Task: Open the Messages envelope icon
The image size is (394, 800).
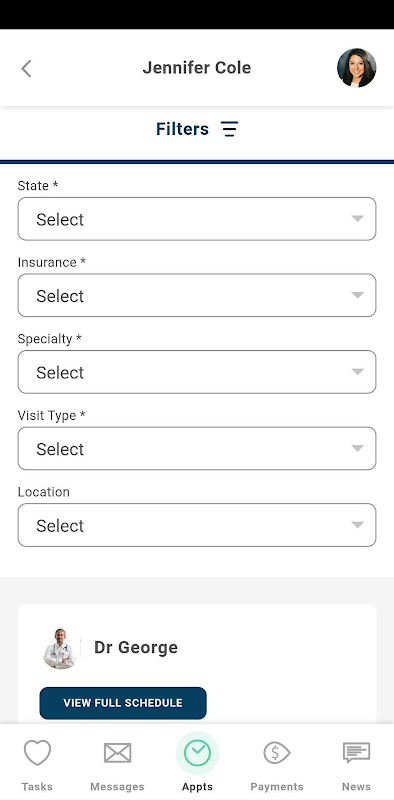Action: pyautogui.click(x=117, y=753)
